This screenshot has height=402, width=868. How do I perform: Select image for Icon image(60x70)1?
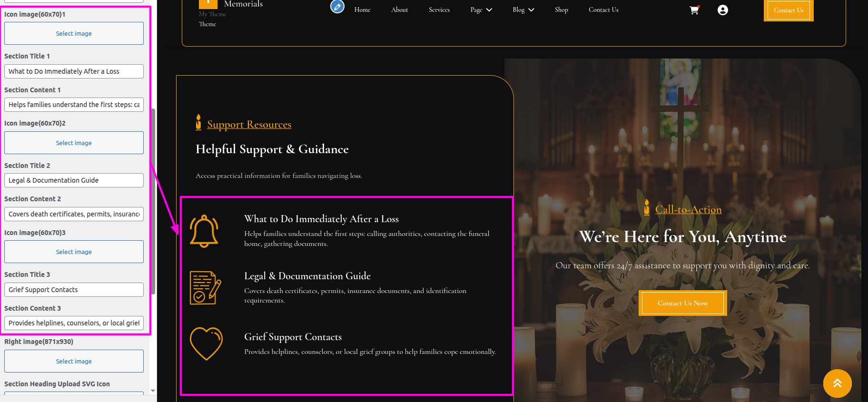coord(74,33)
